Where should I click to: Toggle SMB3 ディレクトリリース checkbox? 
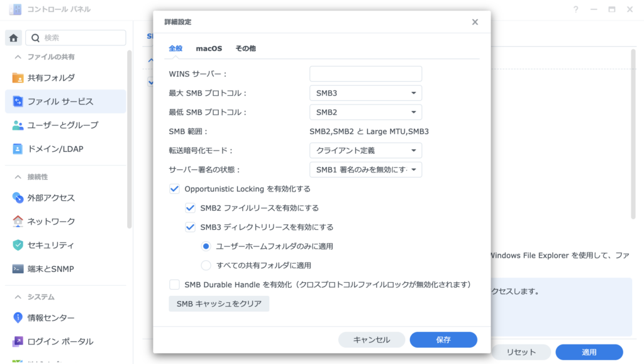pos(190,227)
